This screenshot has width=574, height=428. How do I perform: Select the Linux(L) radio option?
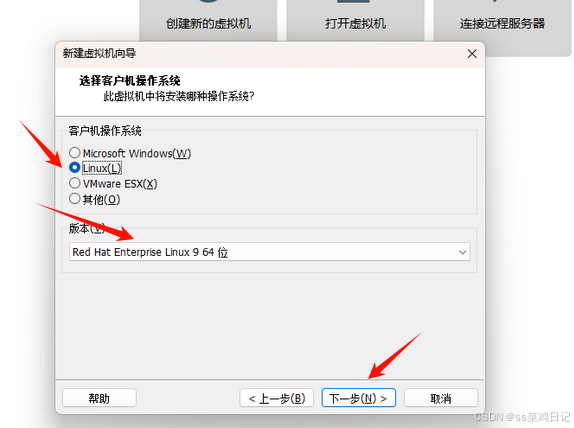[75, 168]
